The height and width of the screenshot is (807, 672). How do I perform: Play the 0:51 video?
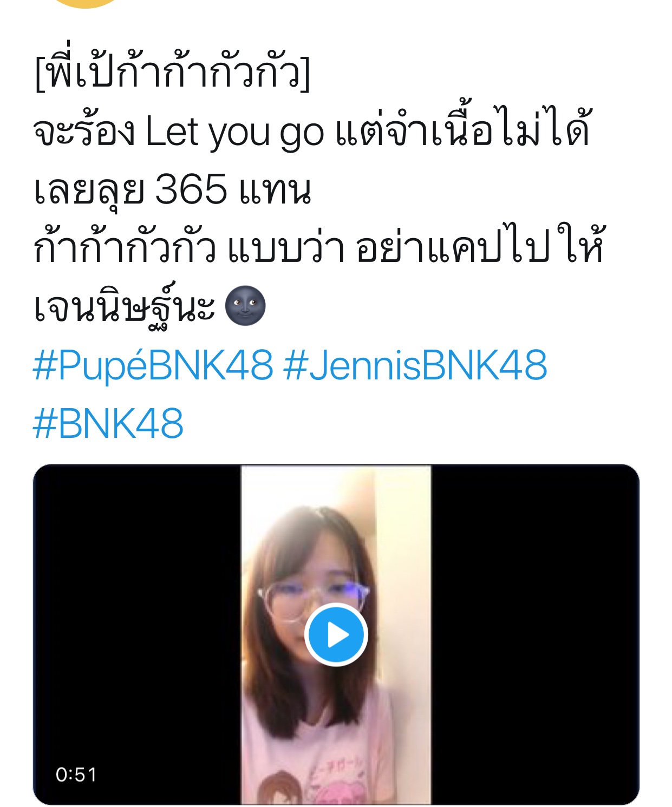336,634
